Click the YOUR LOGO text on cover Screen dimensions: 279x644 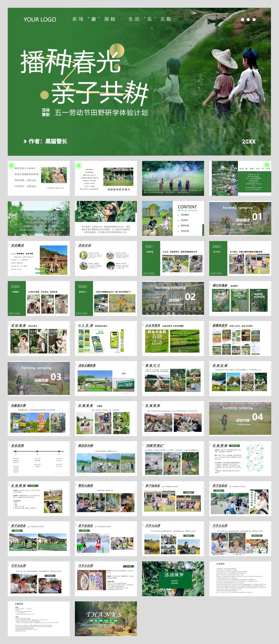40,20
